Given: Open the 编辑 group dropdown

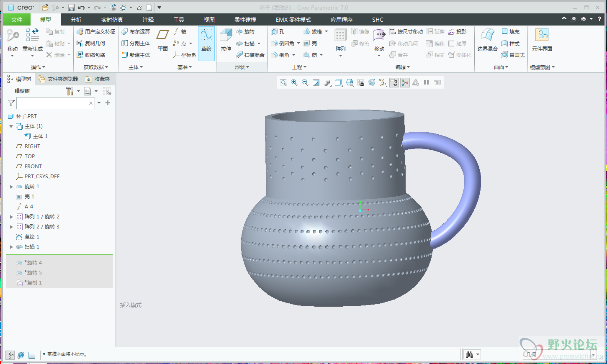Looking at the screenshot, I should (403, 67).
